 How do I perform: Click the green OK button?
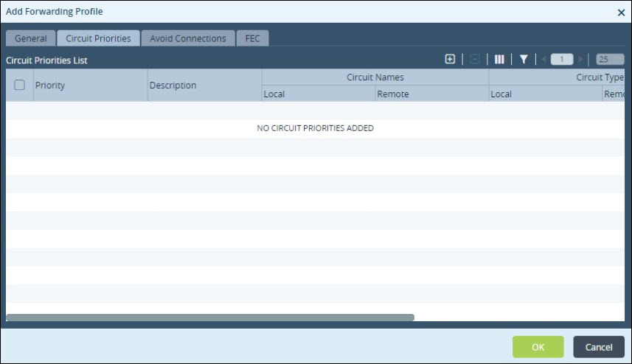tap(538, 347)
